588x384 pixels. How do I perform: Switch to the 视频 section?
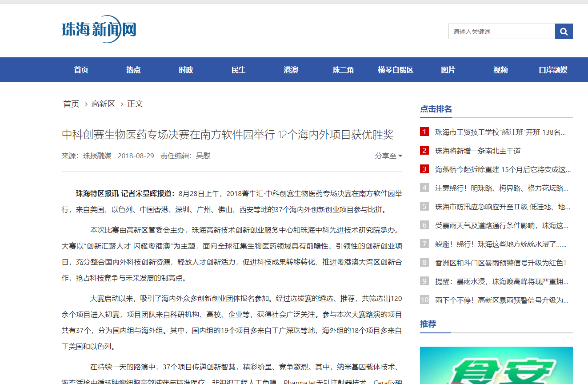pos(500,70)
